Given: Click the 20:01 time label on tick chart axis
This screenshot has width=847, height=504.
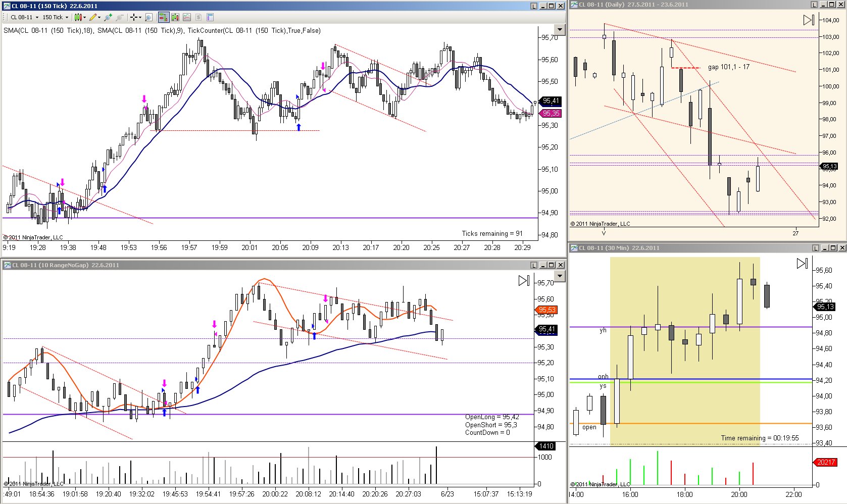Looking at the screenshot, I should [x=250, y=247].
